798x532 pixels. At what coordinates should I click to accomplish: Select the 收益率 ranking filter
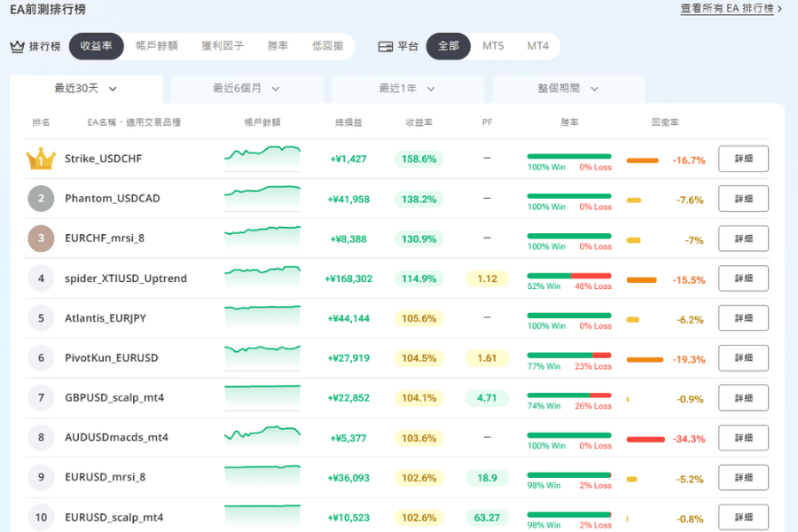pos(97,46)
